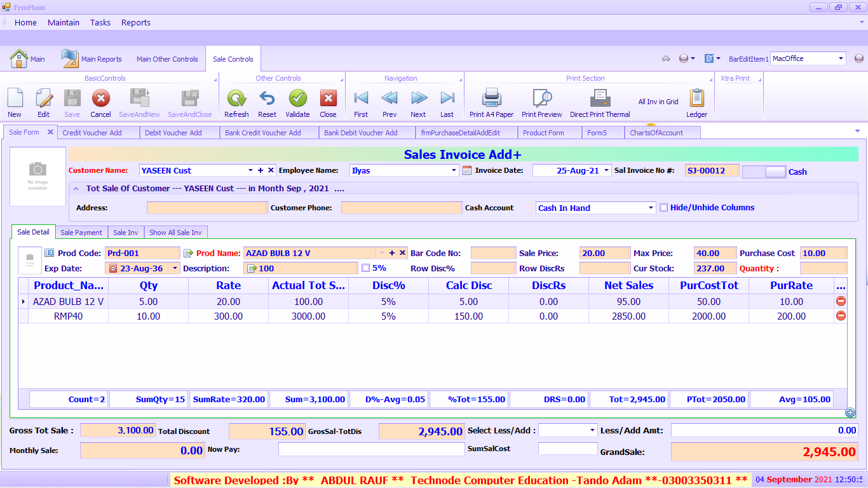Delete the RMP40 row with red icon

(x=841, y=316)
